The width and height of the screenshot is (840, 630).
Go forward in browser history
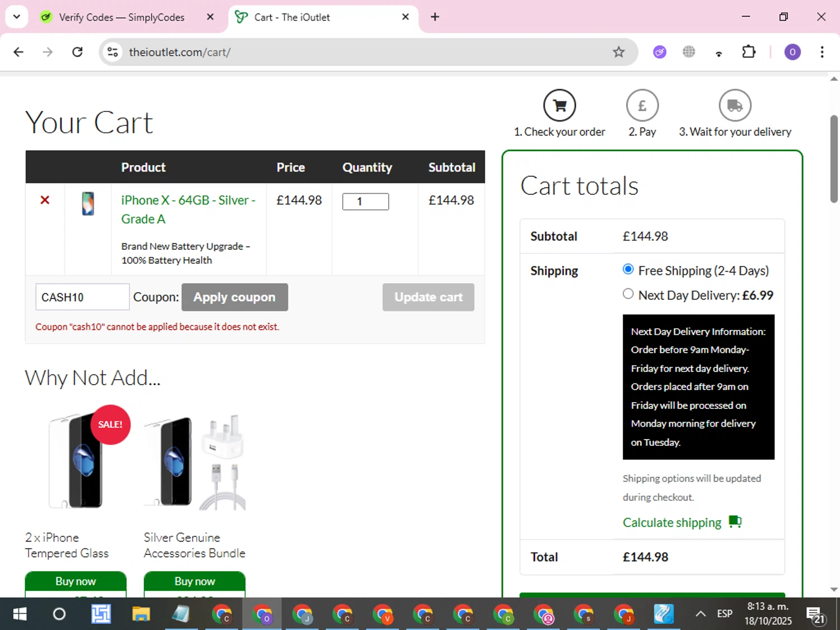tap(48, 52)
